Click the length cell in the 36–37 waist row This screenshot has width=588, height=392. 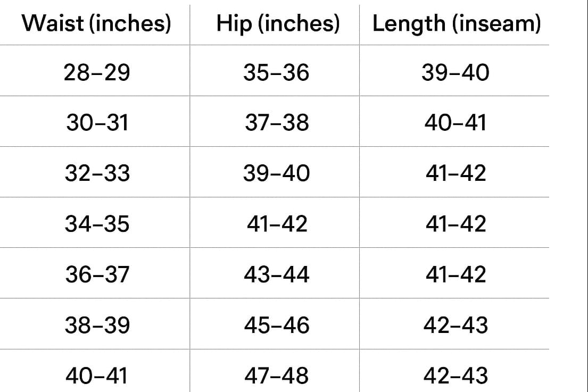tap(456, 275)
